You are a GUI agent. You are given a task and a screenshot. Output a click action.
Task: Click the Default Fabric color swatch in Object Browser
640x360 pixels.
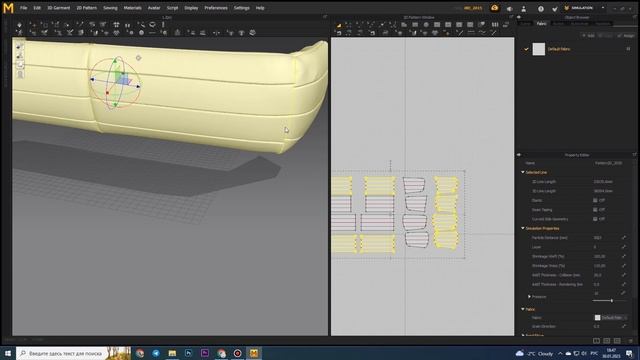(x=539, y=49)
